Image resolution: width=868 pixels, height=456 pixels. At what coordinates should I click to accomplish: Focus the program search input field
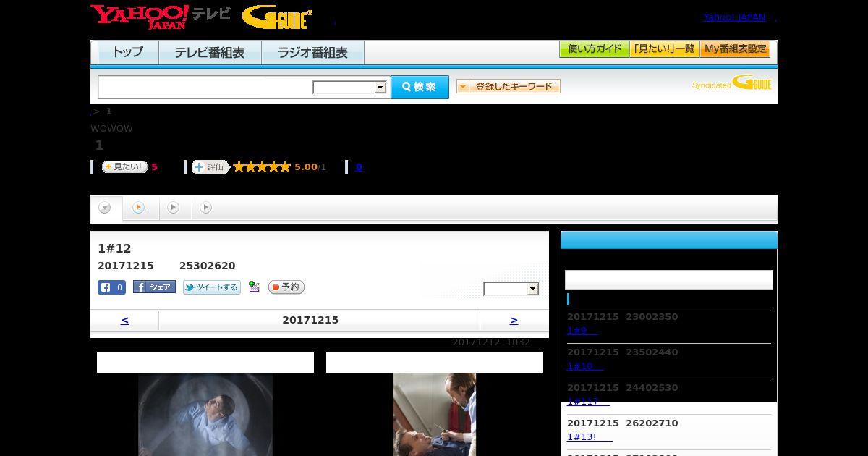205,87
